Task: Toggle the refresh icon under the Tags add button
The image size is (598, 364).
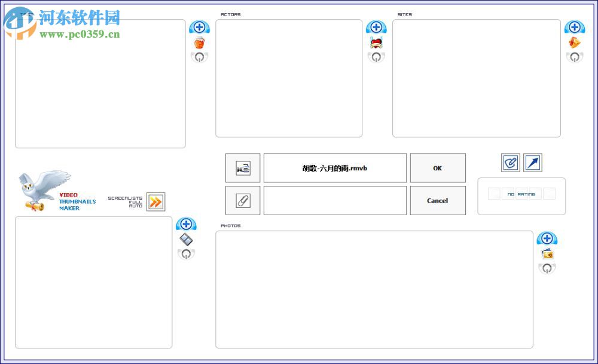Action: [x=199, y=57]
